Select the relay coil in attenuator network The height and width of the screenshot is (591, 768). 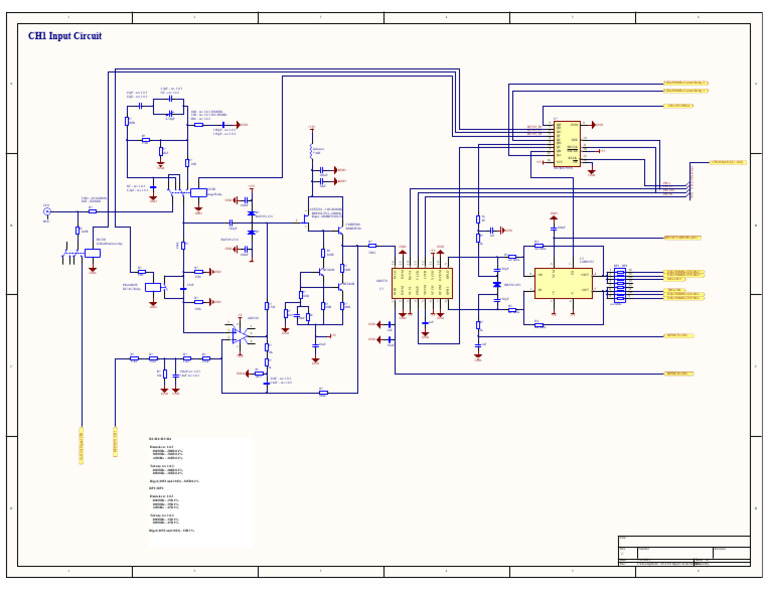(198, 192)
